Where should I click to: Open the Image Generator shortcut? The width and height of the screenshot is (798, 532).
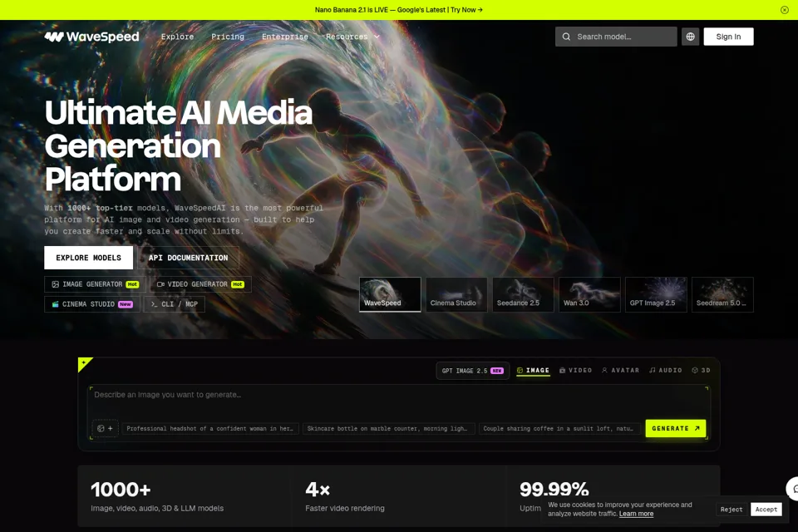click(x=95, y=284)
